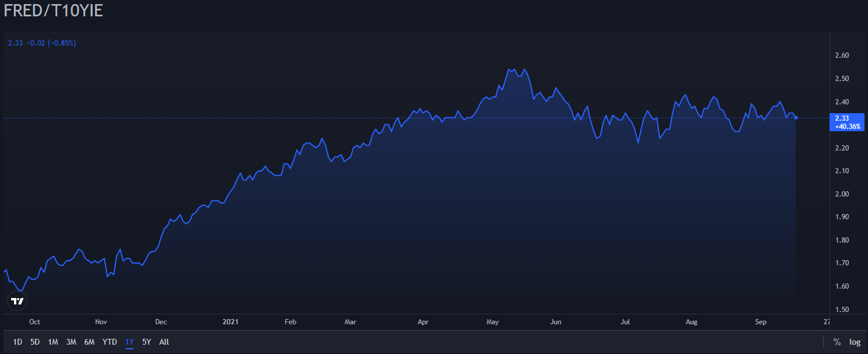The height and width of the screenshot is (354, 868).
Task: Click the legend value 2.33 −0.02 (−0.85%)
Action: pyautogui.click(x=42, y=43)
